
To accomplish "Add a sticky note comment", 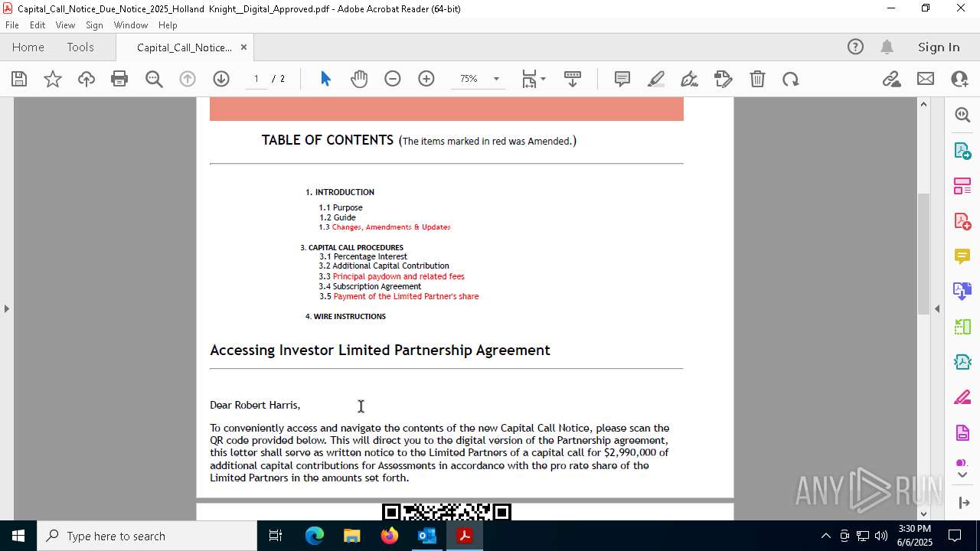I will [x=622, y=79].
